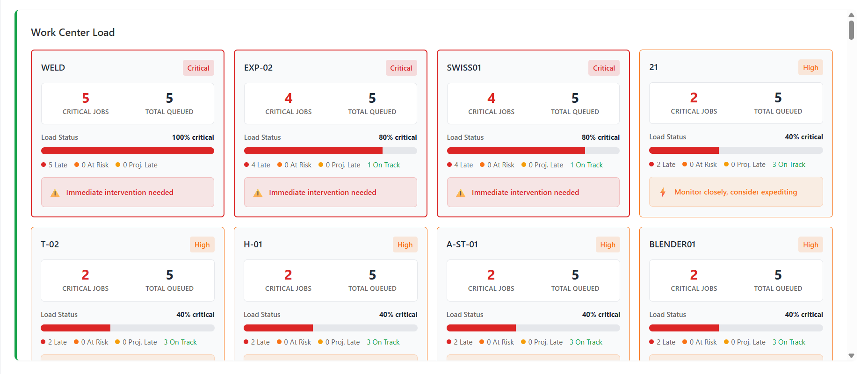
Task: Click Critical badge on WELD card
Action: click(198, 68)
